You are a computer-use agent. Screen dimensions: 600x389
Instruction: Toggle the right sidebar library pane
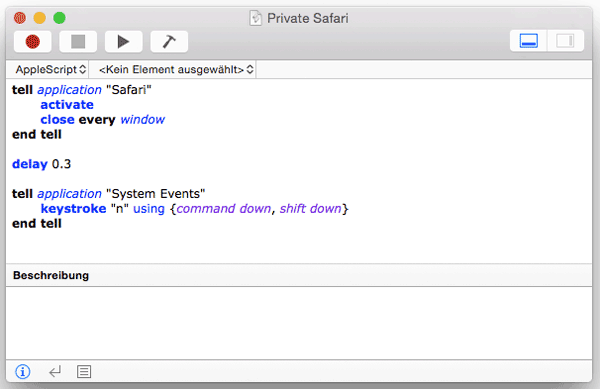(x=565, y=41)
